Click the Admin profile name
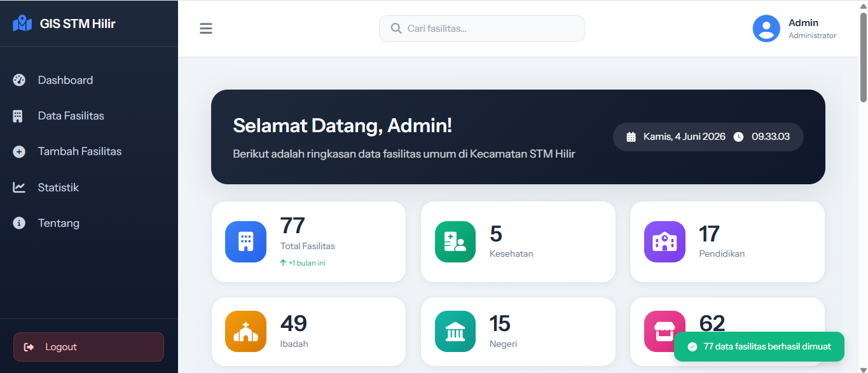This screenshot has width=868, height=373. coord(803,23)
